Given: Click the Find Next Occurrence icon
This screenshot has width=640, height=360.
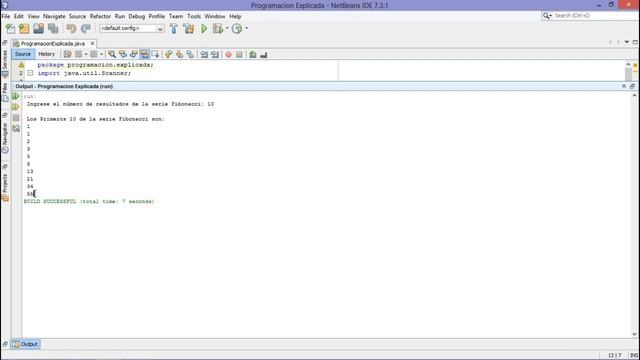Looking at the screenshot, I should click(x=133, y=54).
